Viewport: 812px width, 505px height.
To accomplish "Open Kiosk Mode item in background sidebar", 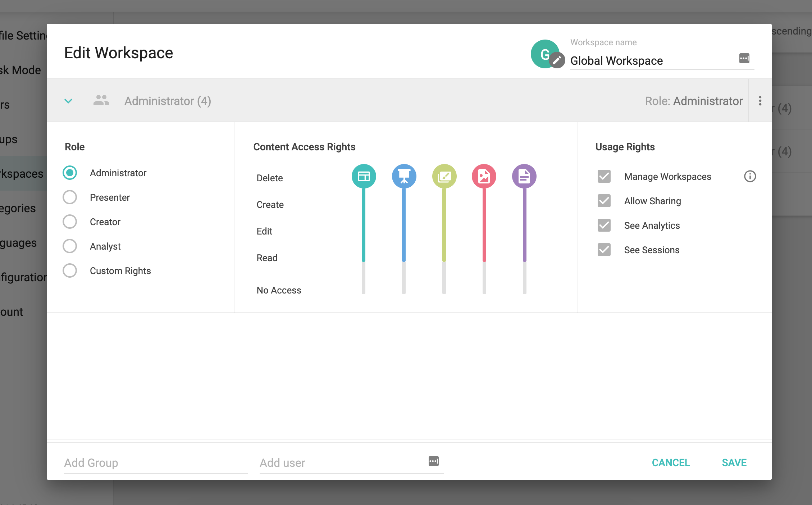I will tap(23, 70).
